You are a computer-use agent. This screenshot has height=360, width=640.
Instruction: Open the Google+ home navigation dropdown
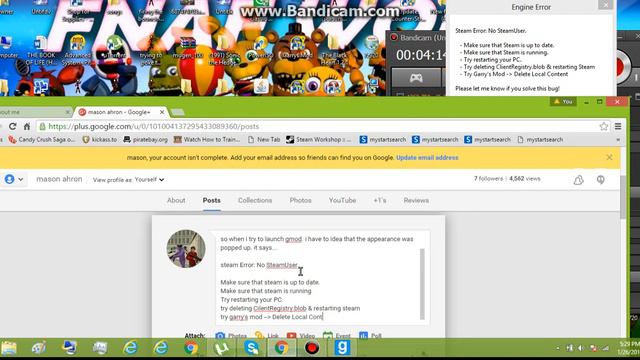click(x=13, y=179)
